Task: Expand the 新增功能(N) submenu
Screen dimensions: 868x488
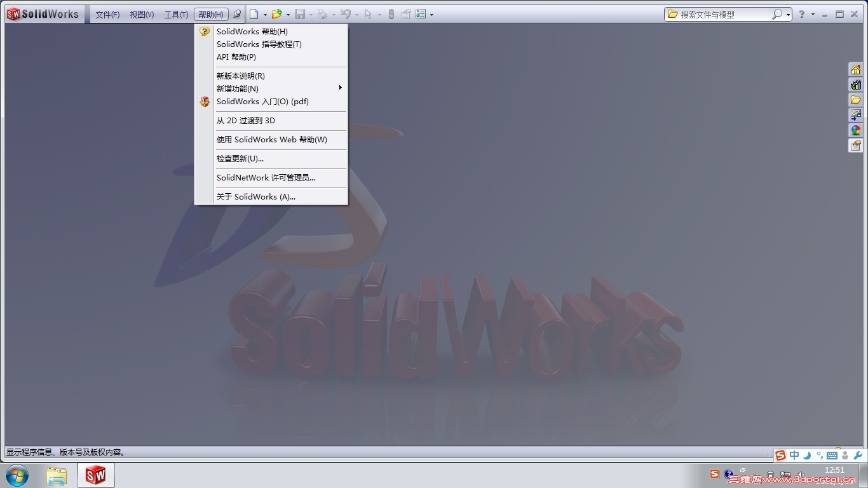Action: 271,88
